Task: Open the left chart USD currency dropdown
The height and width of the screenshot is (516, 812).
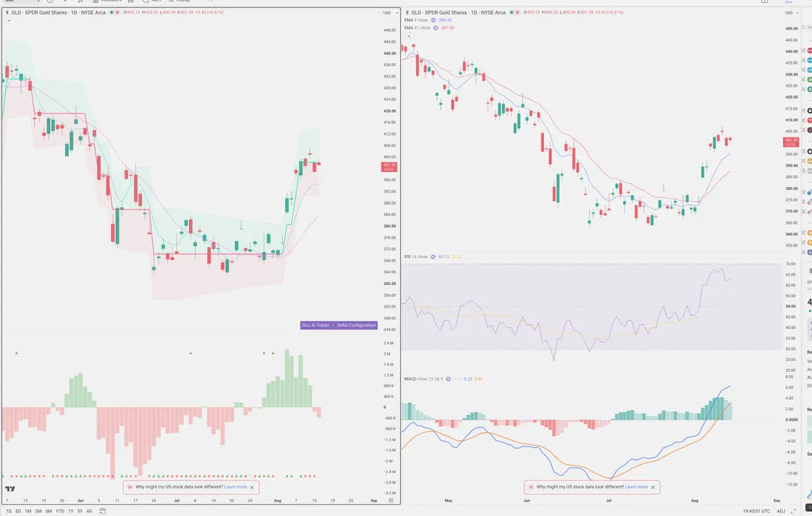Action: pyautogui.click(x=390, y=13)
